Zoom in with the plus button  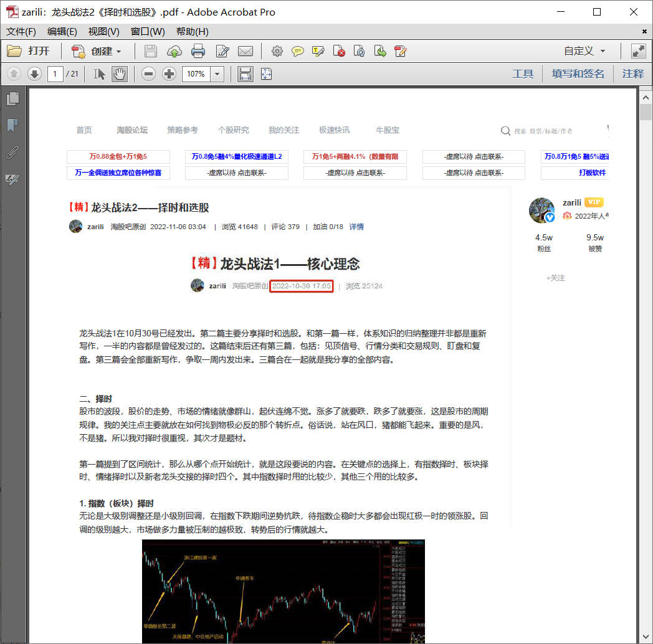coord(169,74)
